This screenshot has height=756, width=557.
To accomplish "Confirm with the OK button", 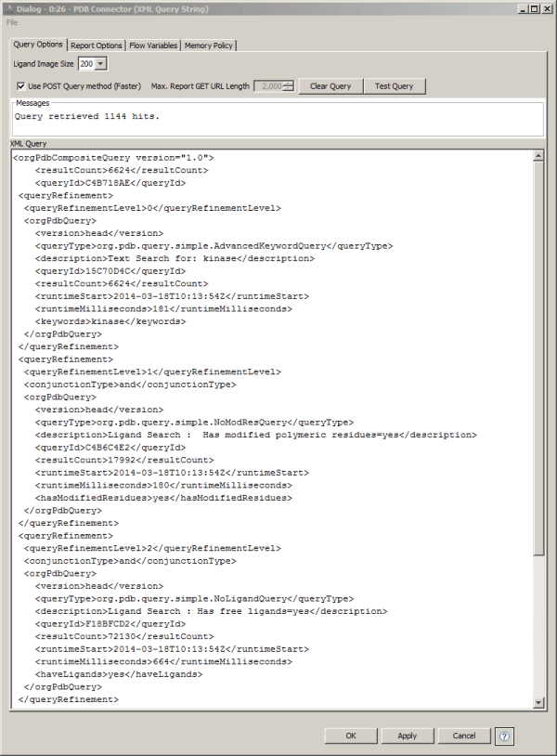I will click(x=351, y=736).
